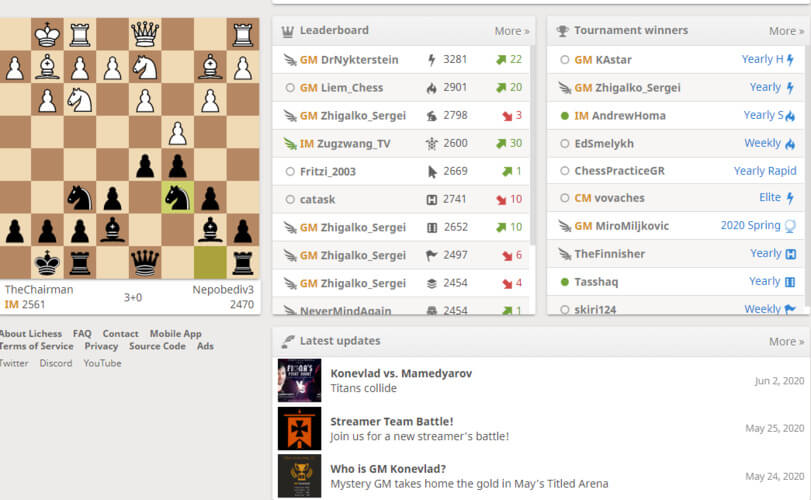811x500 pixels.
Task: Open the Yearly tournament for TheFinnisher
Action: [773, 253]
